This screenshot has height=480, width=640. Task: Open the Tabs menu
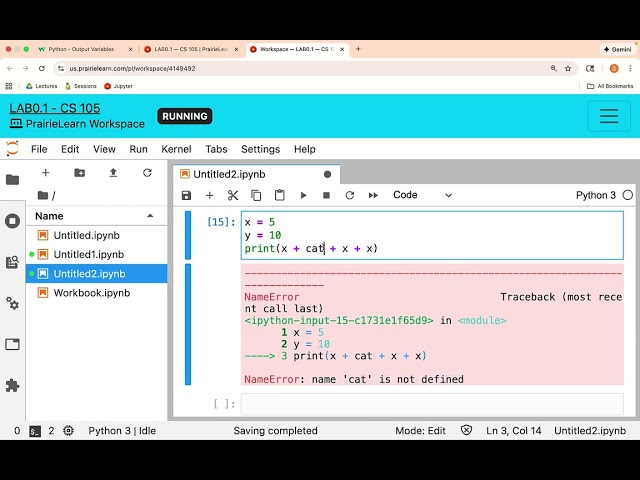pyautogui.click(x=216, y=149)
